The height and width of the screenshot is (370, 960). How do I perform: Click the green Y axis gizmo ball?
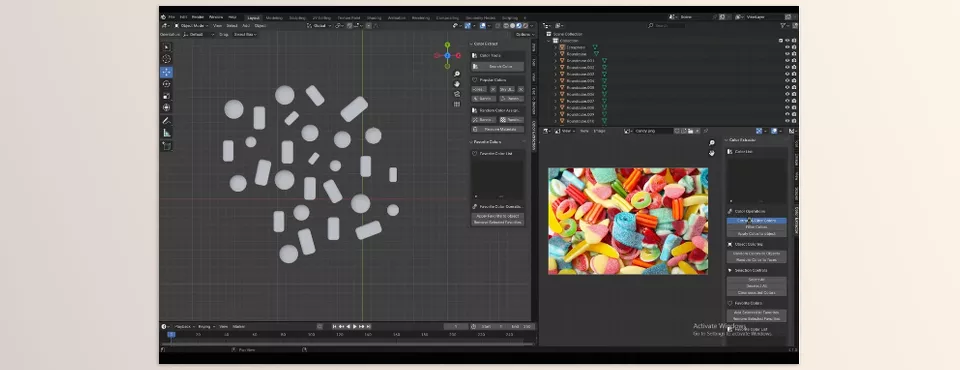pos(447,45)
